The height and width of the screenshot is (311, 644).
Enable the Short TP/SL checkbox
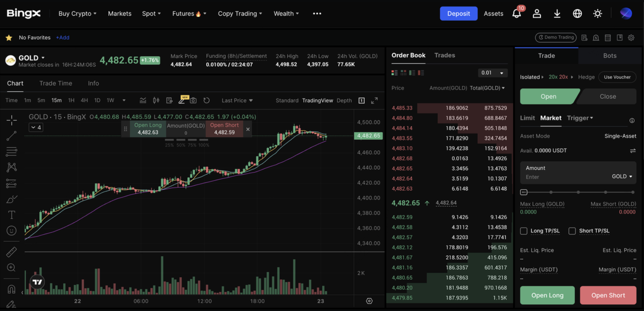[x=572, y=231]
